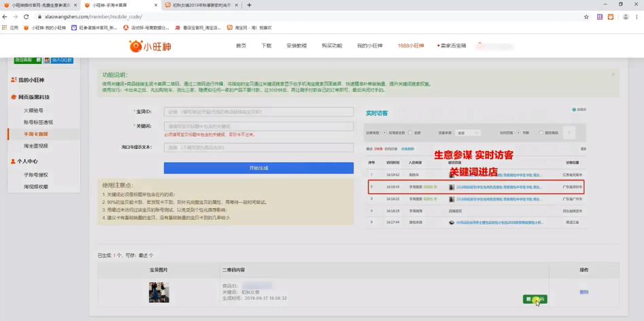Close the 小旺神插件官网 tab

pyautogui.click(x=75, y=5)
